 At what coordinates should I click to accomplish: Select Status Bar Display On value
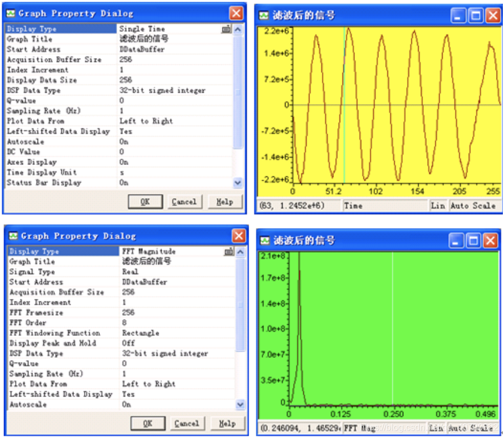(124, 183)
